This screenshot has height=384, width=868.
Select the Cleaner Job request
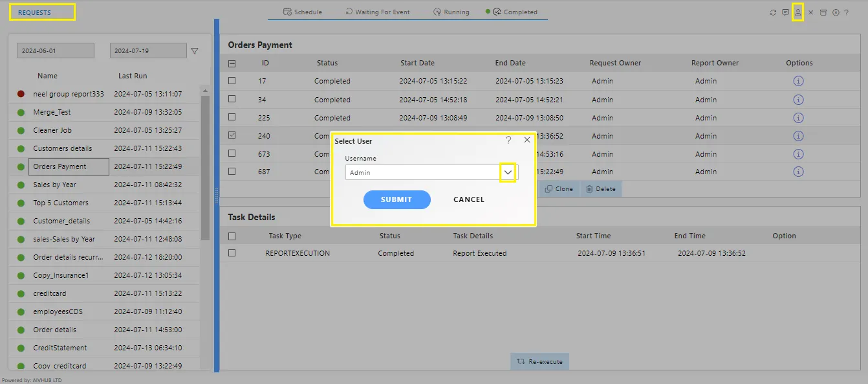(x=52, y=130)
